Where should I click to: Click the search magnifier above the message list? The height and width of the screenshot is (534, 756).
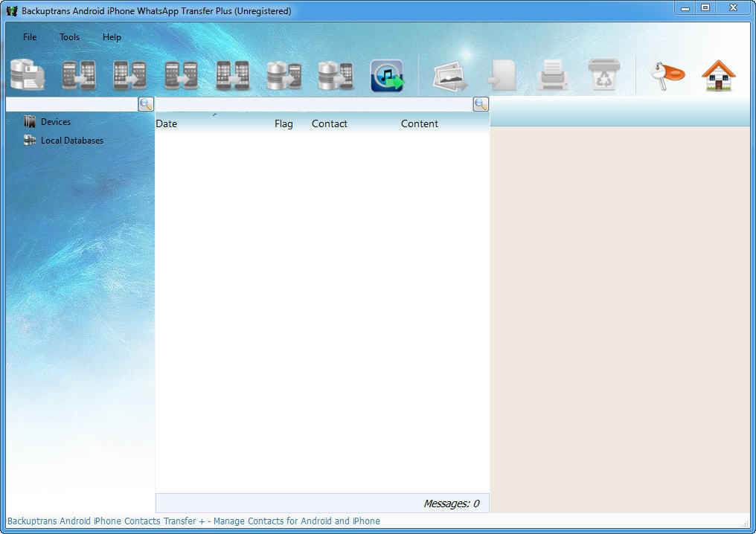tap(481, 104)
